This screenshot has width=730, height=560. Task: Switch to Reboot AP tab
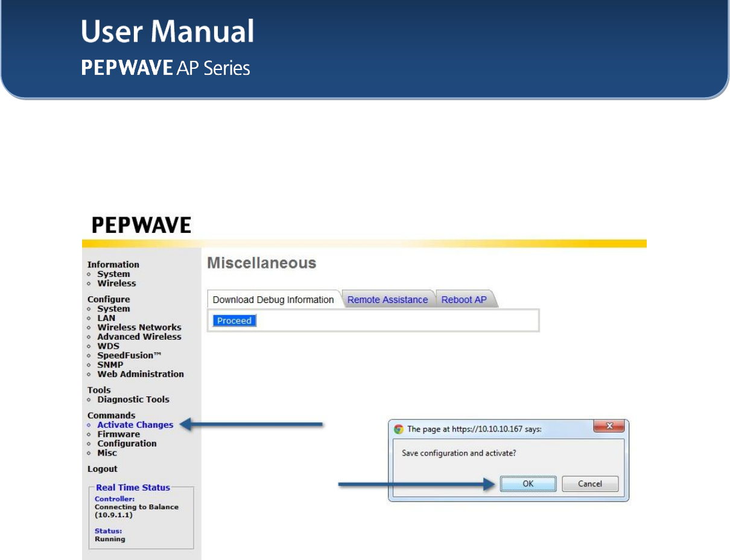coord(464,300)
